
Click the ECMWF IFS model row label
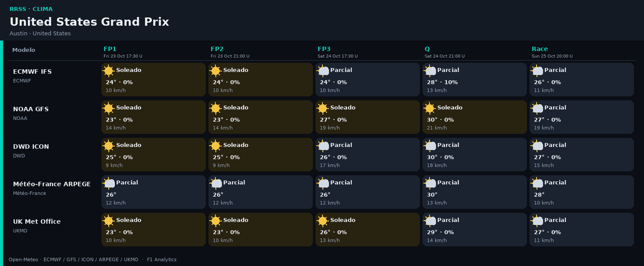32,71
